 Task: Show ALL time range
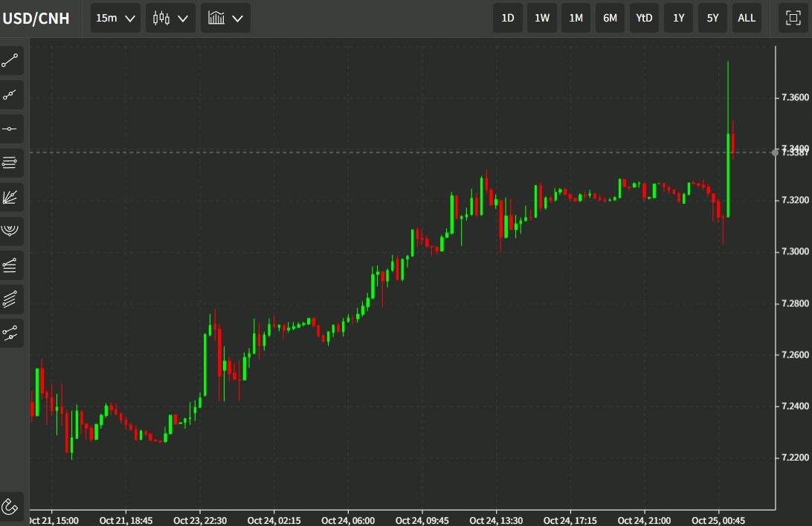[747, 18]
